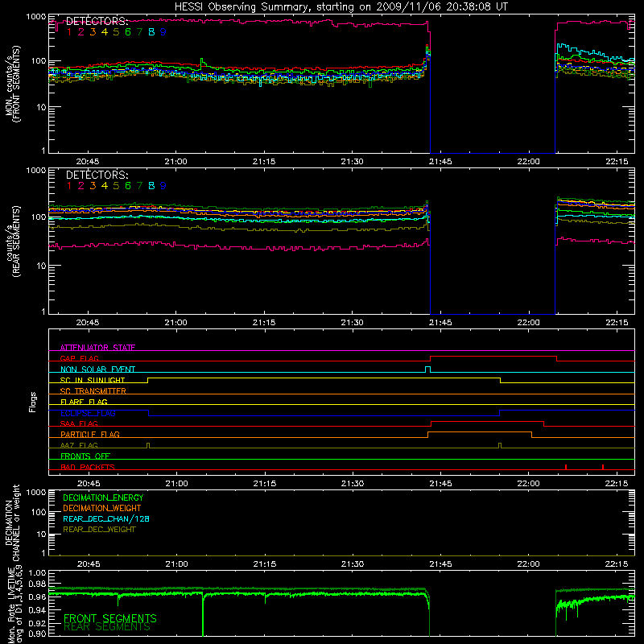Click the FLARE FLAG label
The height and width of the screenshot is (644, 644).
[84, 402]
